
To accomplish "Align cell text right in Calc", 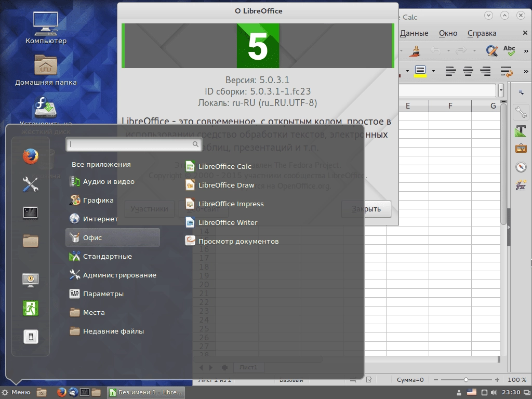I will point(486,71).
